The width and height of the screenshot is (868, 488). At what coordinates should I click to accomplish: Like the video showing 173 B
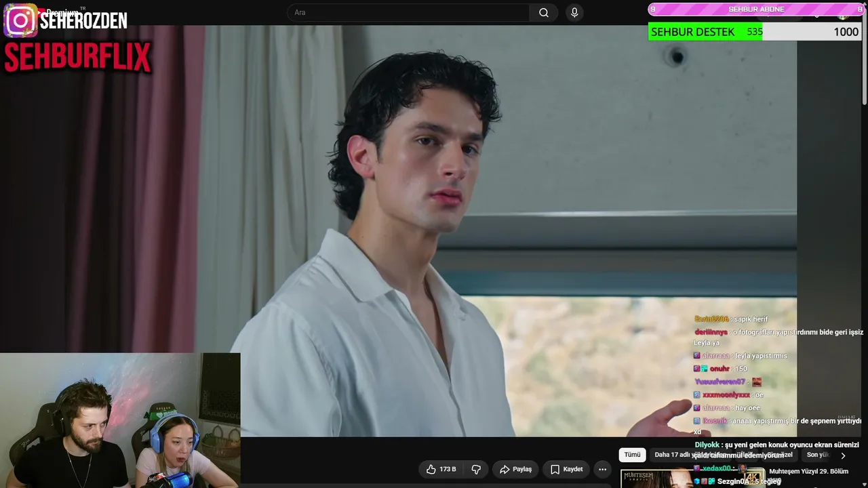pyautogui.click(x=441, y=469)
